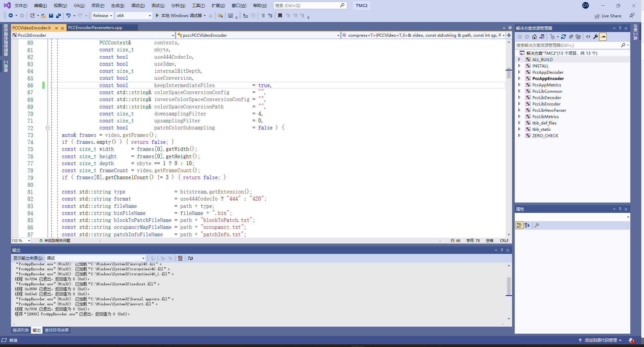Screen dimensions: 644x347
Task: Toggle Preview Selected Items in Solution Explorer
Action: (603, 37)
